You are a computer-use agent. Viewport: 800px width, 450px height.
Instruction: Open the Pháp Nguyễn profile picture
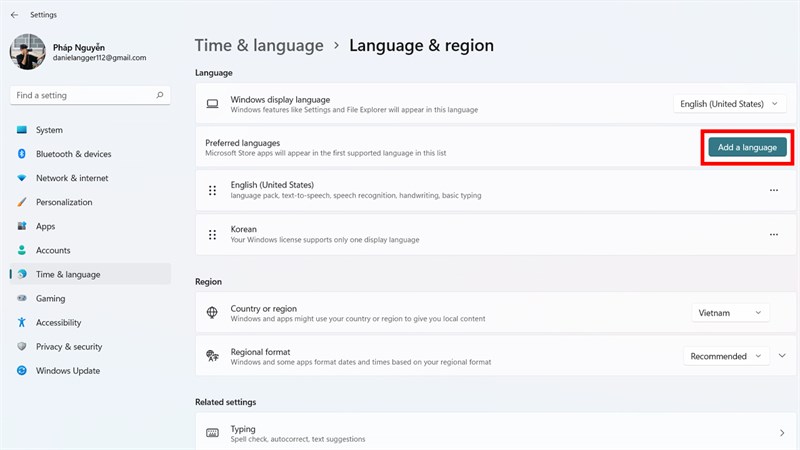tap(28, 52)
